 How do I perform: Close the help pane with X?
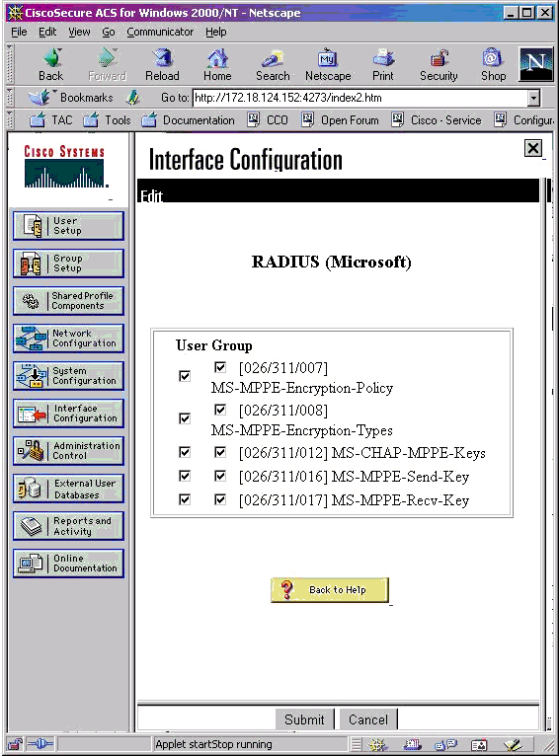tap(533, 148)
